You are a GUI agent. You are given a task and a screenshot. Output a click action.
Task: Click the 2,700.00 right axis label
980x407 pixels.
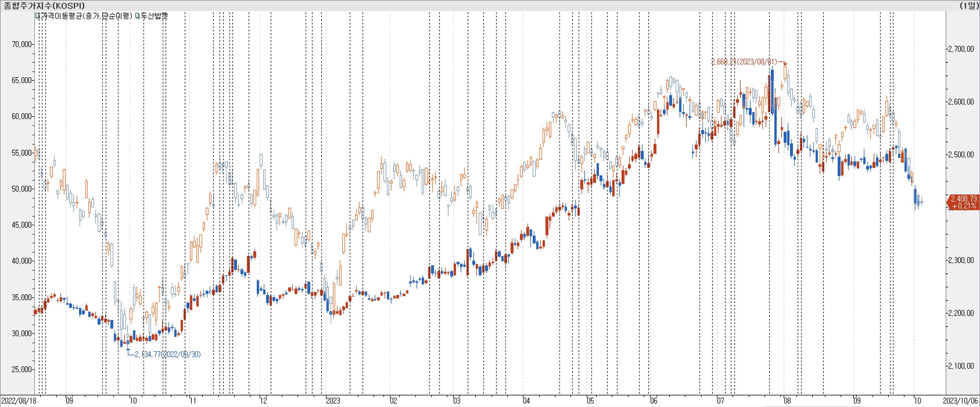point(961,49)
